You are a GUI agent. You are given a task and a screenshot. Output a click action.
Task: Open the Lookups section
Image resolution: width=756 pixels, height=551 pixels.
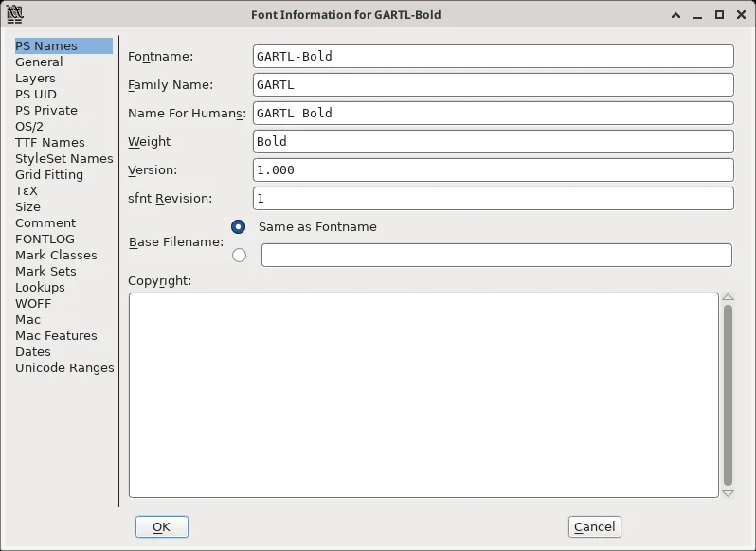(40, 288)
